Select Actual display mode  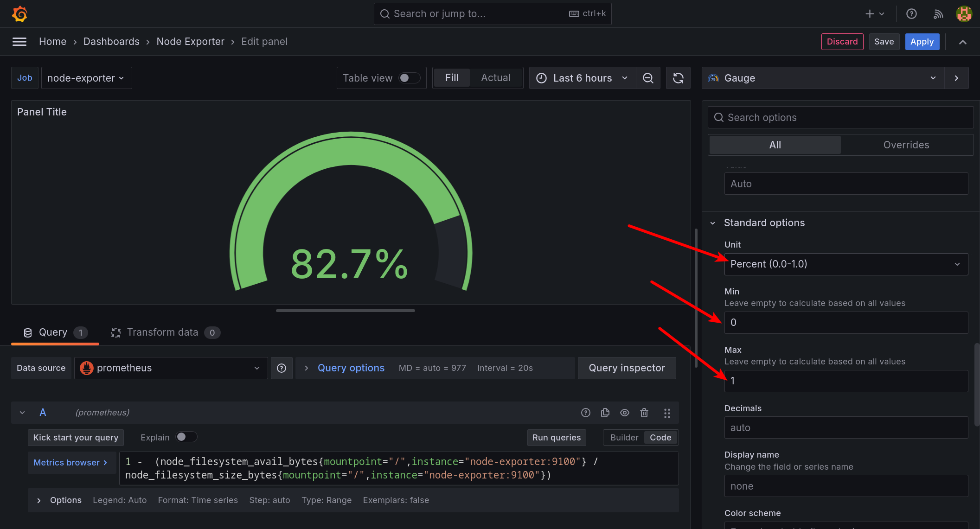[496, 78]
